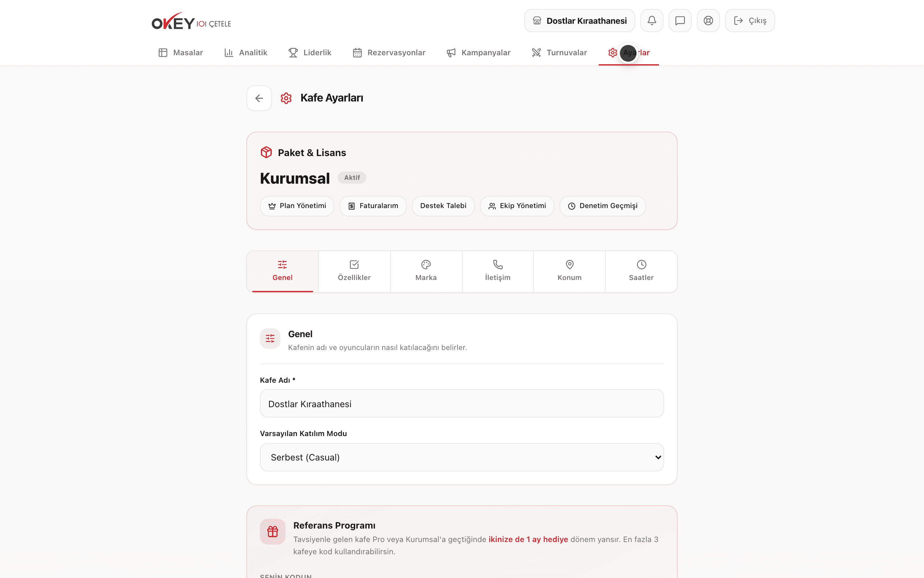
Task: Open the Rezervasyonlar tab
Action: (x=389, y=52)
